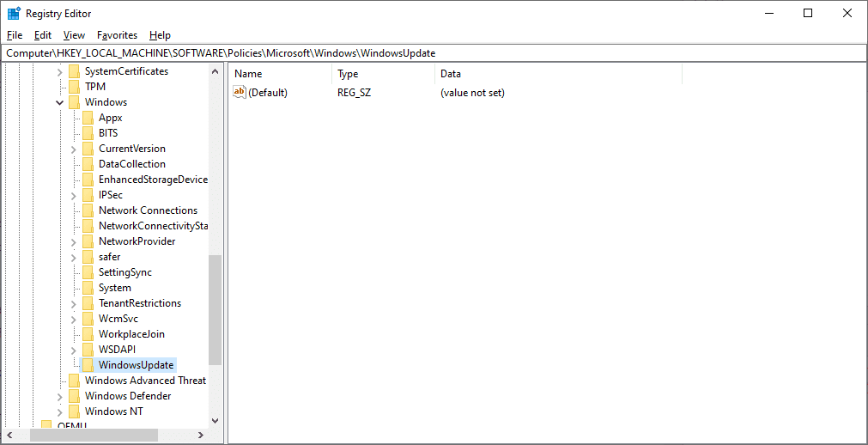Open the Help menu
This screenshot has height=445, width=868.
(x=160, y=35)
